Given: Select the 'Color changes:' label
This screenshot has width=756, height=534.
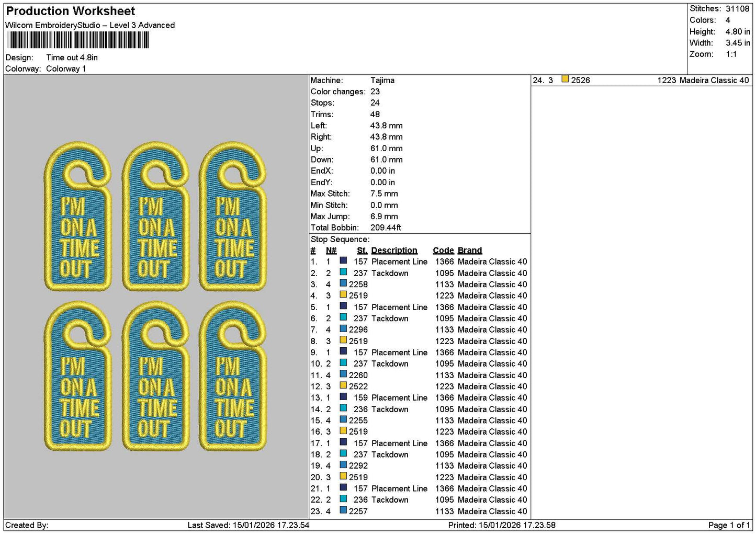Looking at the screenshot, I should pos(338,92).
